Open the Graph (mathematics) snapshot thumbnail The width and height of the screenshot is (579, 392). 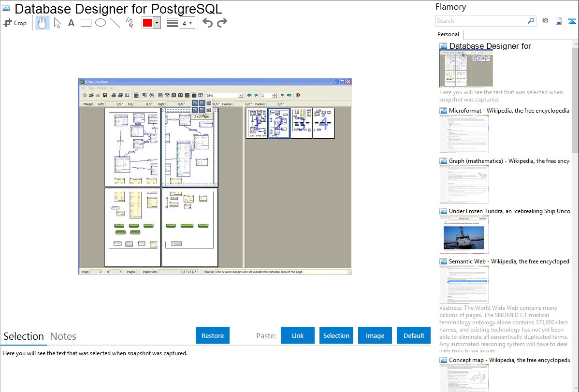coord(464,184)
